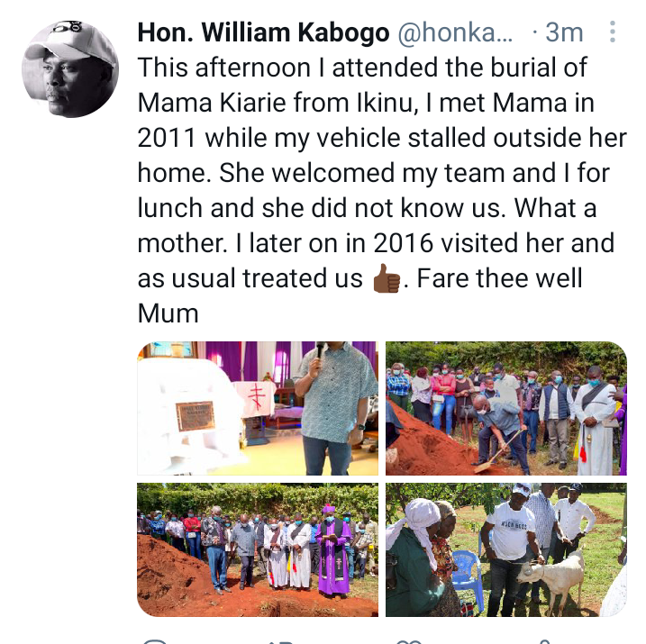This screenshot has width=646, height=644.
Task: Click the share icon below the photos
Action: click(545, 641)
